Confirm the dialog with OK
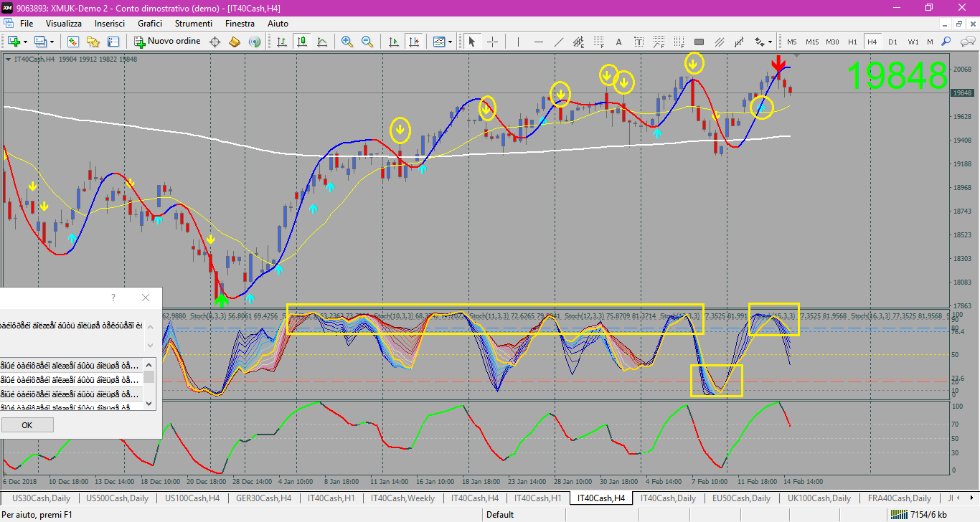Image resolution: width=980 pixels, height=522 pixels. pos(27,425)
